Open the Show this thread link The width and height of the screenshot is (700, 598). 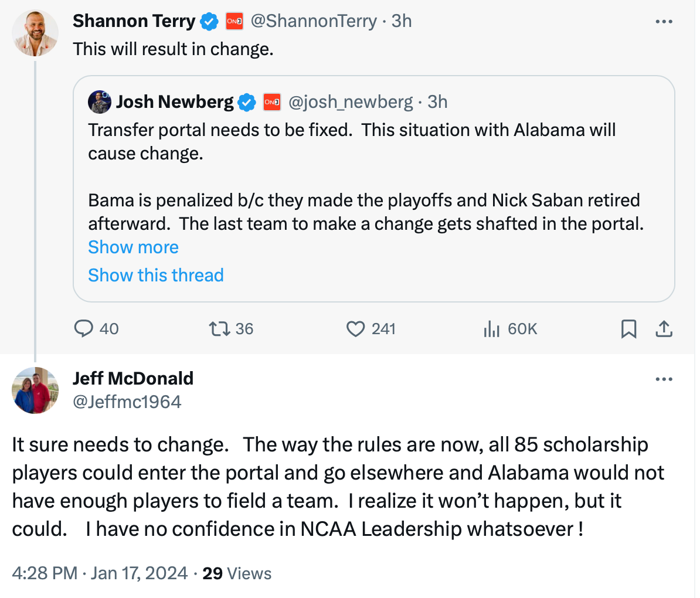(156, 275)
